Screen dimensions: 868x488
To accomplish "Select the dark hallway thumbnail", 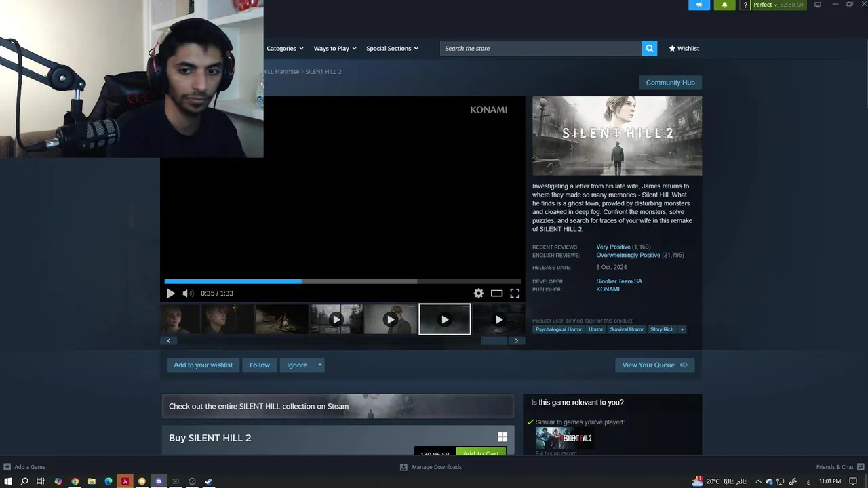I will tap(281, 319).
